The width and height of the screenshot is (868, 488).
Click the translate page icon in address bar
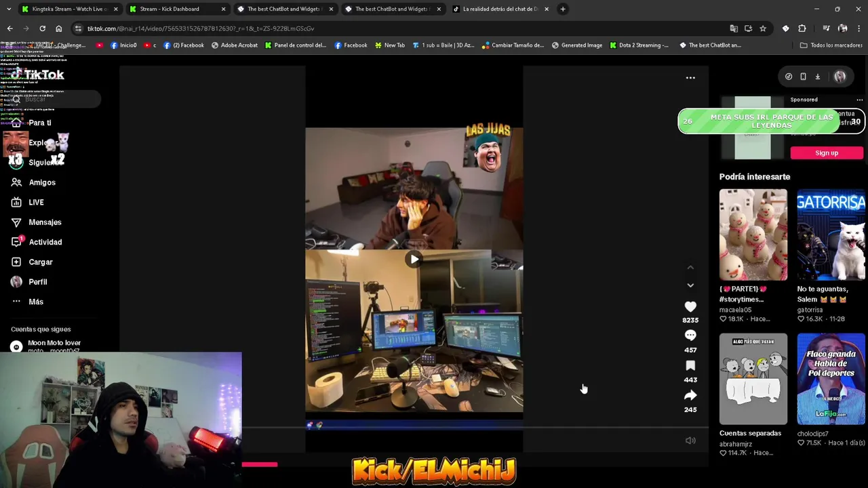[x=733, y=28]
